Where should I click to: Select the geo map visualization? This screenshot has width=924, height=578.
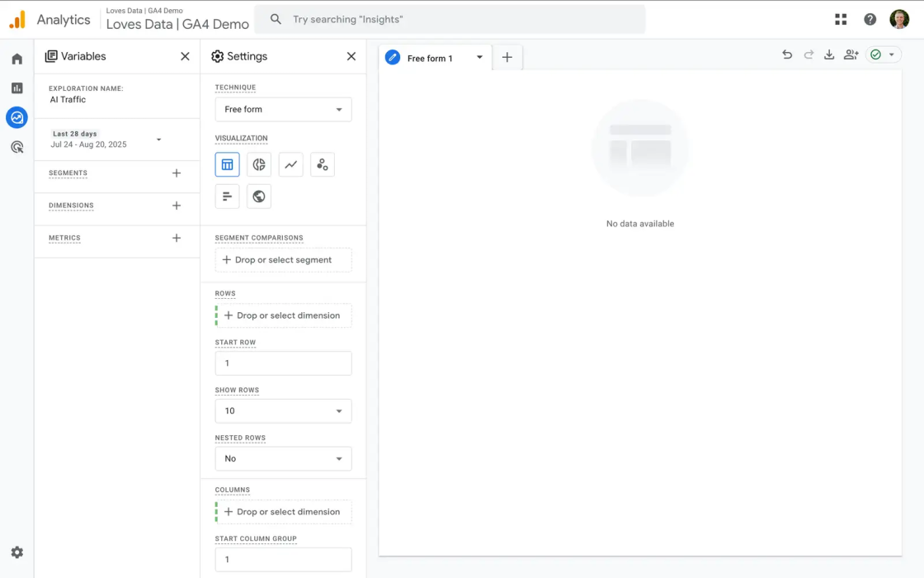point(258,196)
